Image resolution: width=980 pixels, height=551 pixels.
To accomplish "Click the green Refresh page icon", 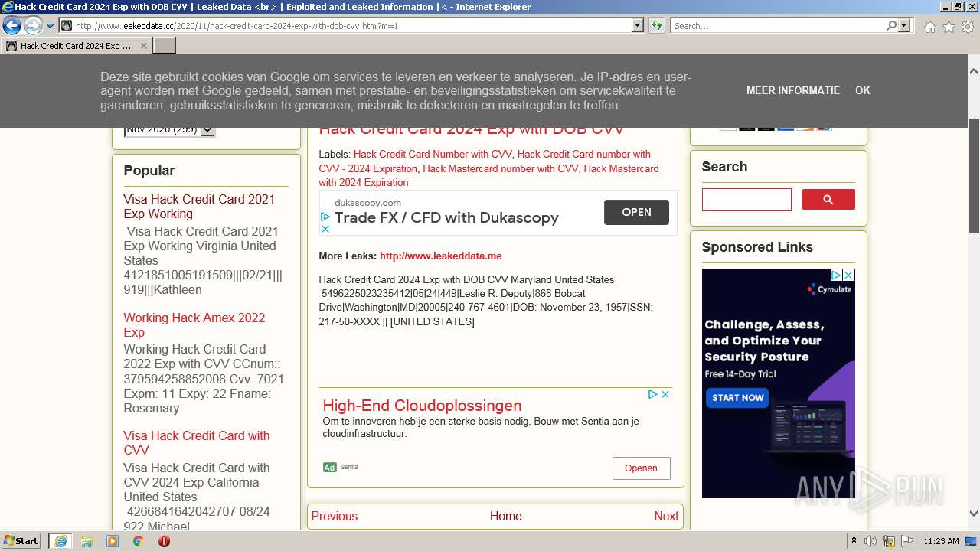I will 656,26.
